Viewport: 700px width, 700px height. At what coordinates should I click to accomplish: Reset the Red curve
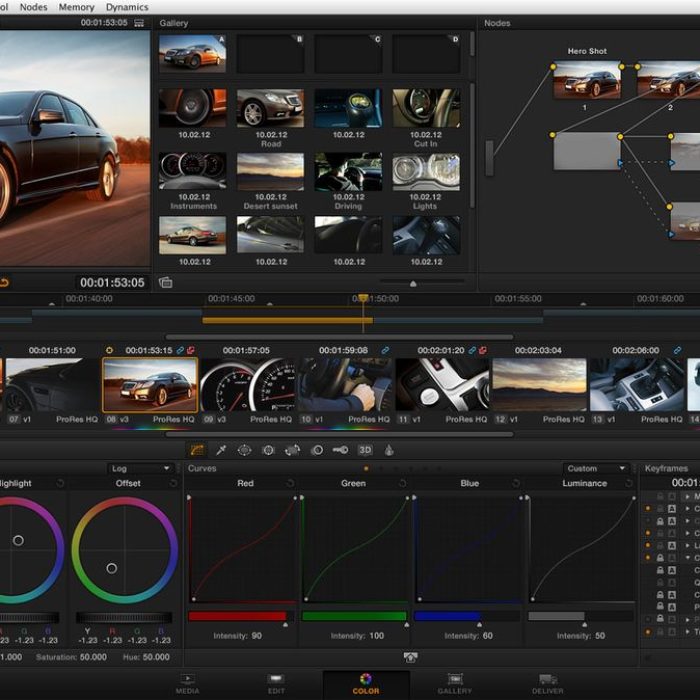coord(291,483)
